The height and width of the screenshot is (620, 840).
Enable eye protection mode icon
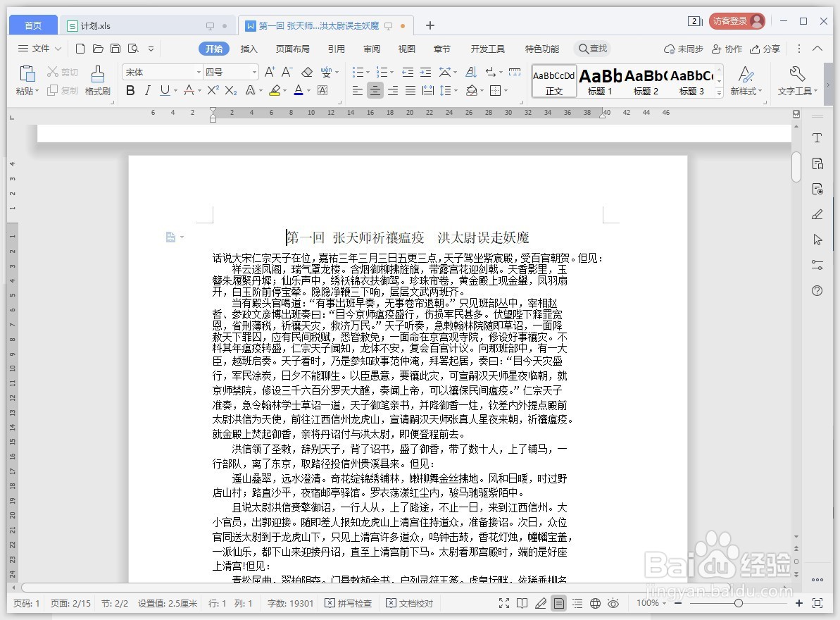[613, 603]
